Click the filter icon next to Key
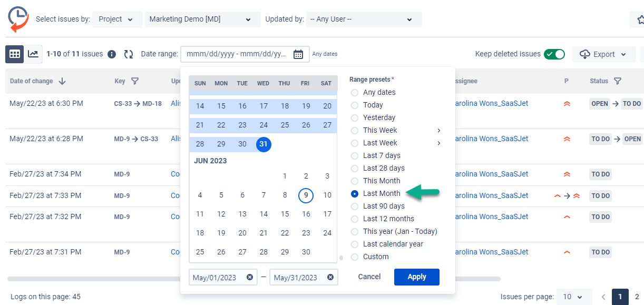 click(135, 81)
